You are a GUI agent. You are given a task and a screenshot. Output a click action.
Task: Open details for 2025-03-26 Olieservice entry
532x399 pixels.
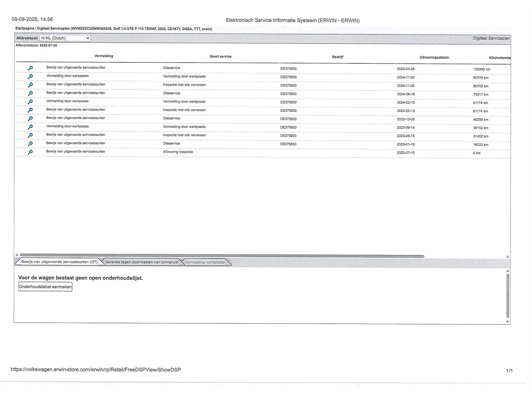(30, 68)
